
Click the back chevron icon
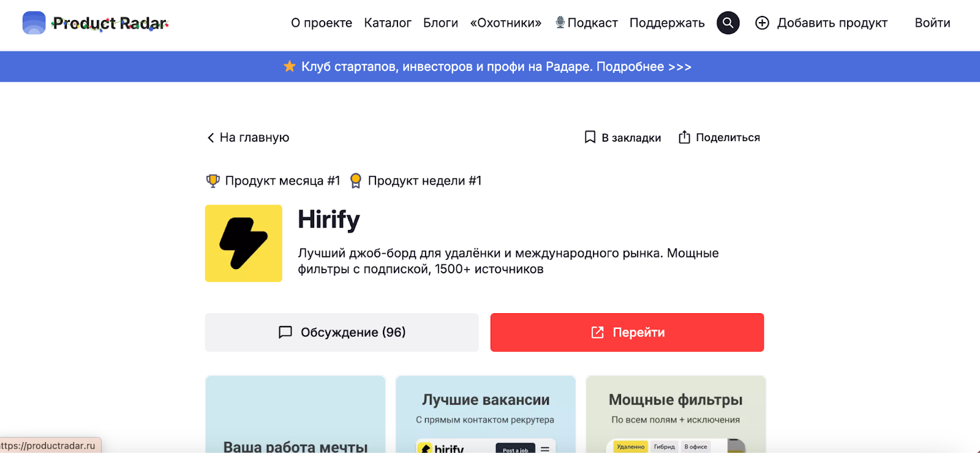click(211, 138)
